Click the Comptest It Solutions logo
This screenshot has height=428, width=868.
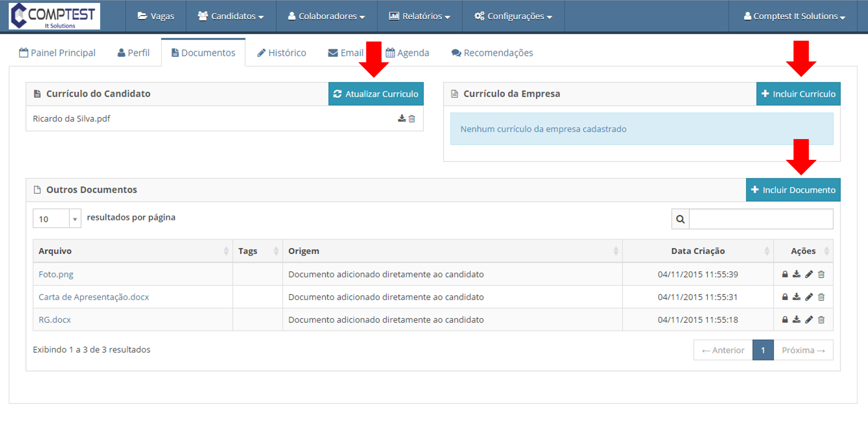(x=54, y=16)
